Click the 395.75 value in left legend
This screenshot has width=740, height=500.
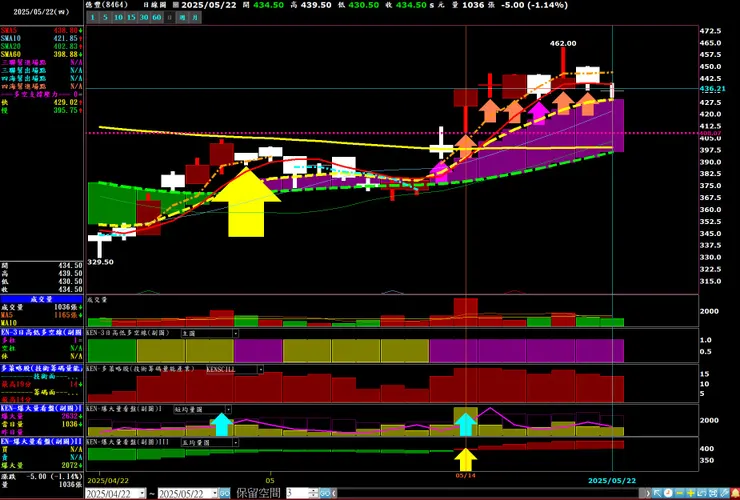coord(66,110)
